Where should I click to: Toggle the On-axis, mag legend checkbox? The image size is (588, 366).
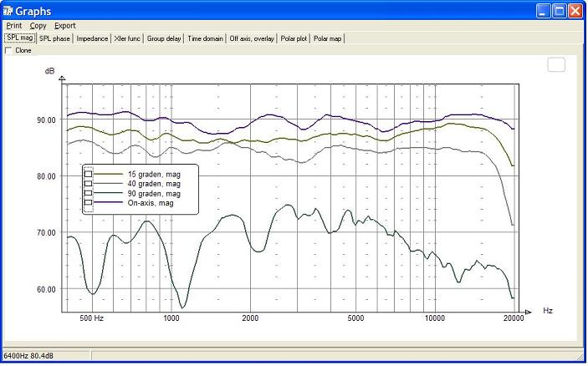tap(88, 203)
